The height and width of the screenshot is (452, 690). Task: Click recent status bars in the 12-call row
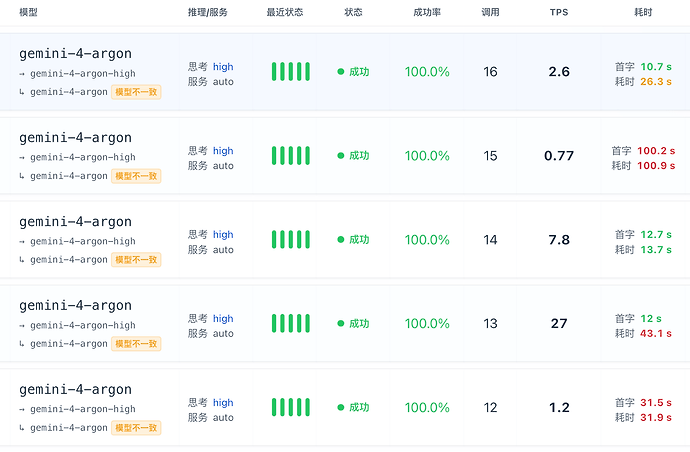click(290, 407)
